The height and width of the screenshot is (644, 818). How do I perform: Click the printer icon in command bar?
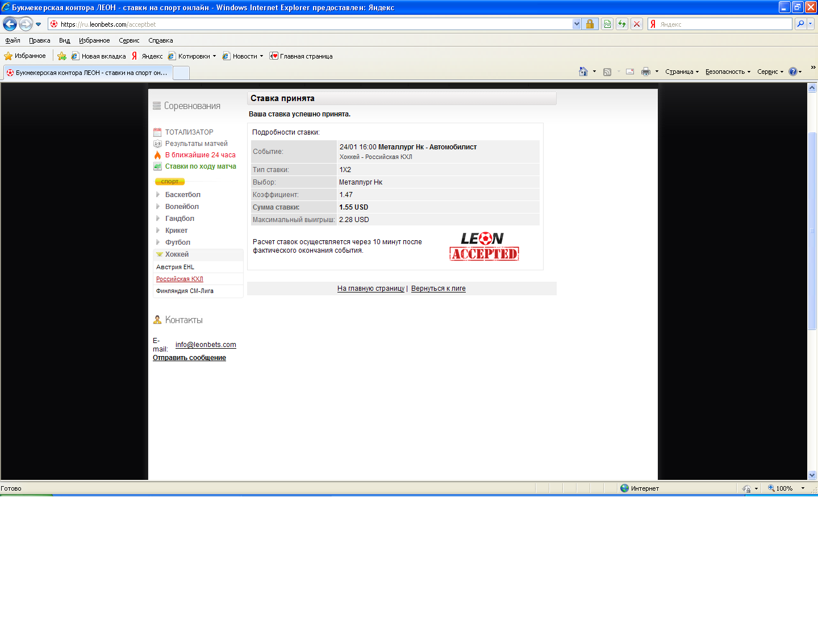click(645, 72)
